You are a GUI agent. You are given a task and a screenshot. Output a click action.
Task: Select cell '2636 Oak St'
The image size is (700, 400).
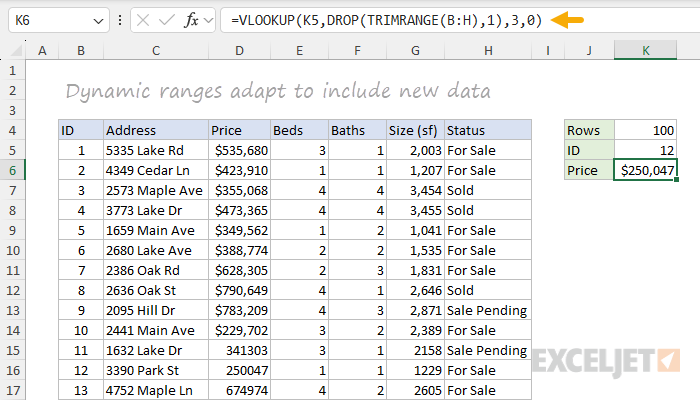(156, 290)
